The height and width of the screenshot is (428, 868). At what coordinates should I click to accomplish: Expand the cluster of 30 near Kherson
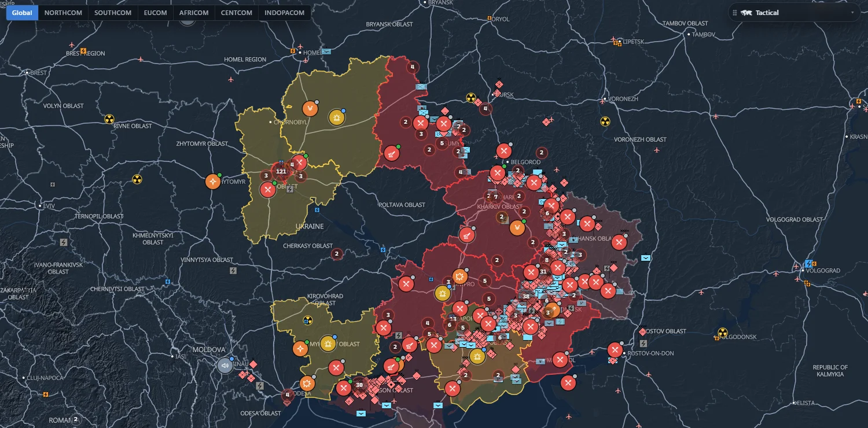(359, 385)
